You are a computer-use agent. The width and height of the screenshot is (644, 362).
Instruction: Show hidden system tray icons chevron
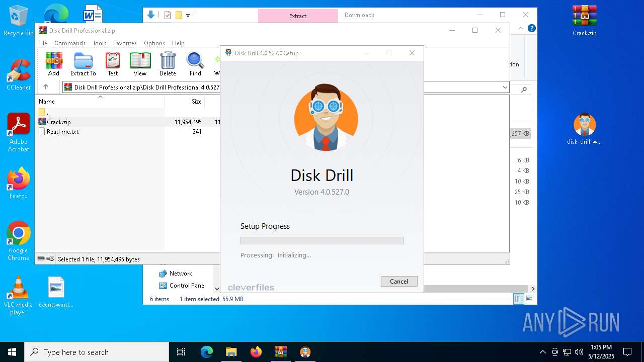point(542,352)
